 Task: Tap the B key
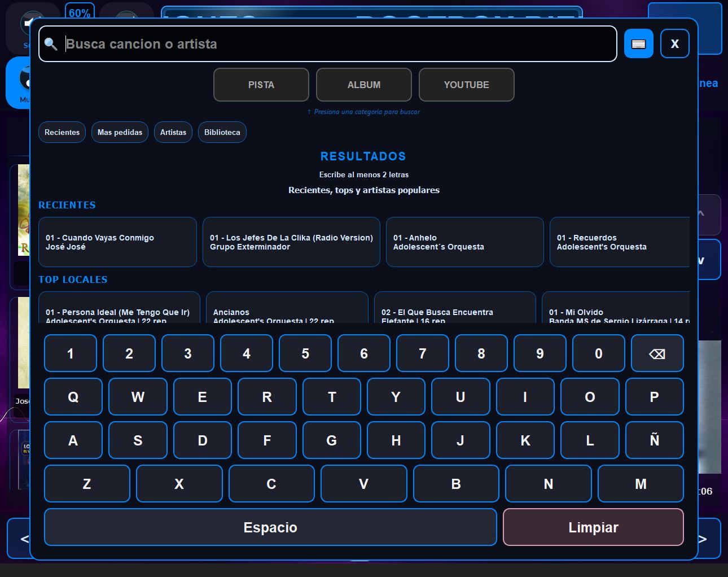click(456, 484)
